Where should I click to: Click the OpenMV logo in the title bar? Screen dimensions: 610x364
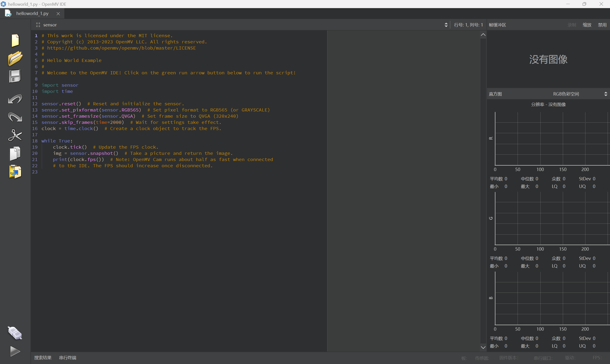tap(3, 4)
